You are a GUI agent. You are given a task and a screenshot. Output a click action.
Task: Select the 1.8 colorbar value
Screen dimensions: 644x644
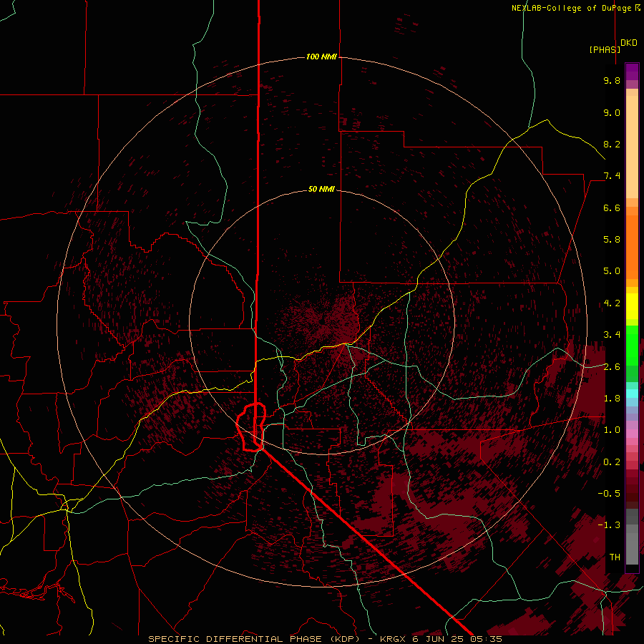[x=612, y=399]
